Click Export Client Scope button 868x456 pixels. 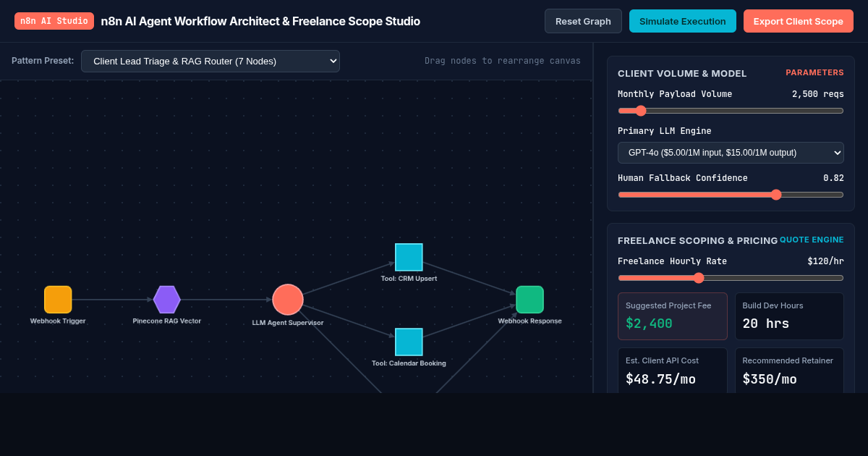[x=799, y=21]
